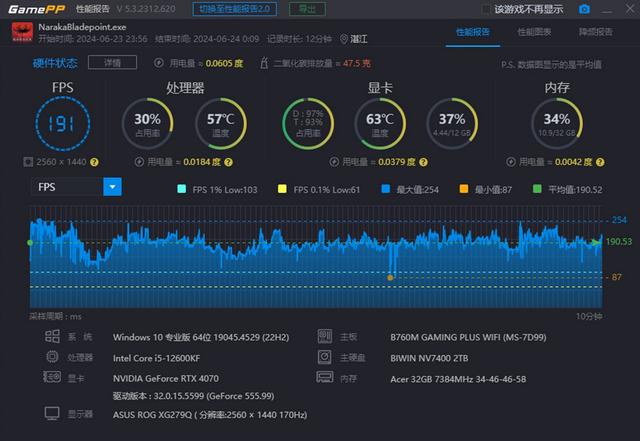Click the help icon next to 0.0379 度
The width and height of the screenshot is (640, 441).
pos(424,162)
